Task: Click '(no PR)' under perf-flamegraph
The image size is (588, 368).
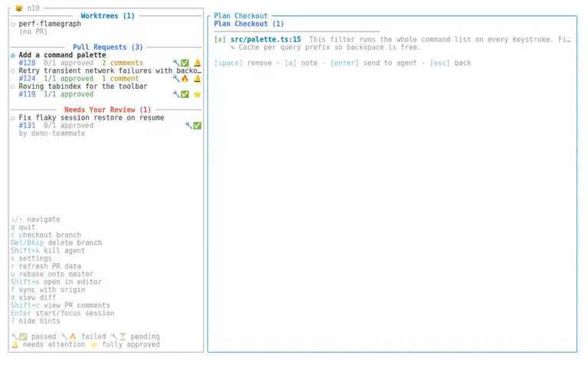Action: pos(34,31)
